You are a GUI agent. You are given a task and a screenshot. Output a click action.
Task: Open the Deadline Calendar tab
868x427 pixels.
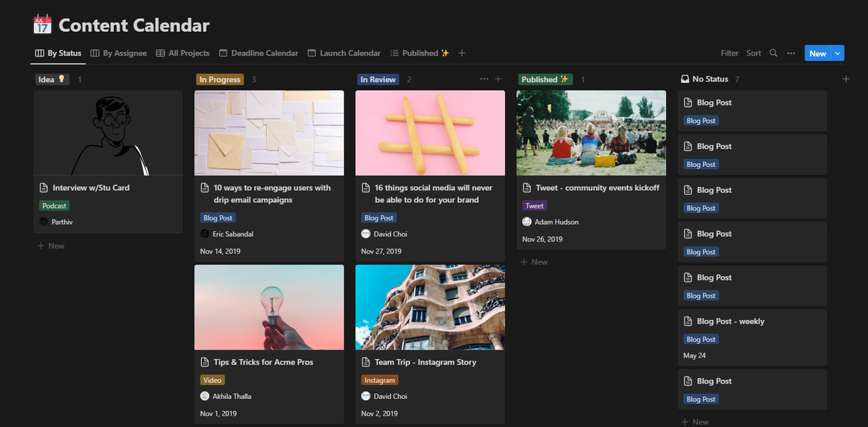(258, 53)
